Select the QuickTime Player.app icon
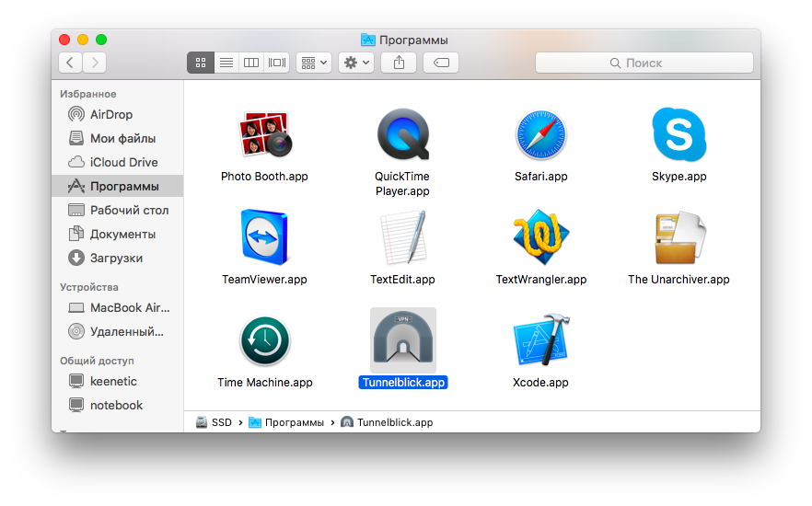 pos(402,134)
